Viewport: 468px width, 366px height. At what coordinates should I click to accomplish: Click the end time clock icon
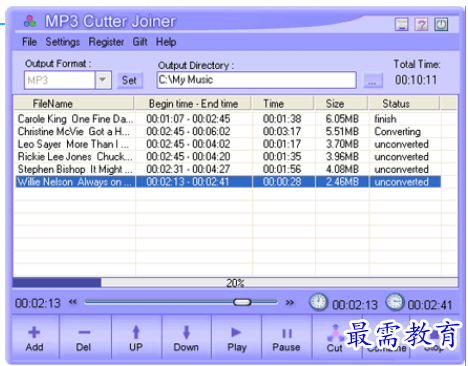[x=395, y=302]
